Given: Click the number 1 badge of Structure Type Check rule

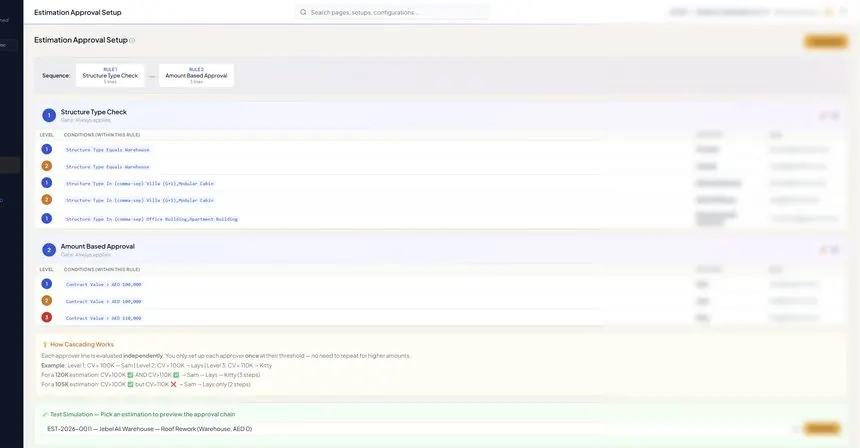Looking at the screenshot, I should [x=49, y=116].
